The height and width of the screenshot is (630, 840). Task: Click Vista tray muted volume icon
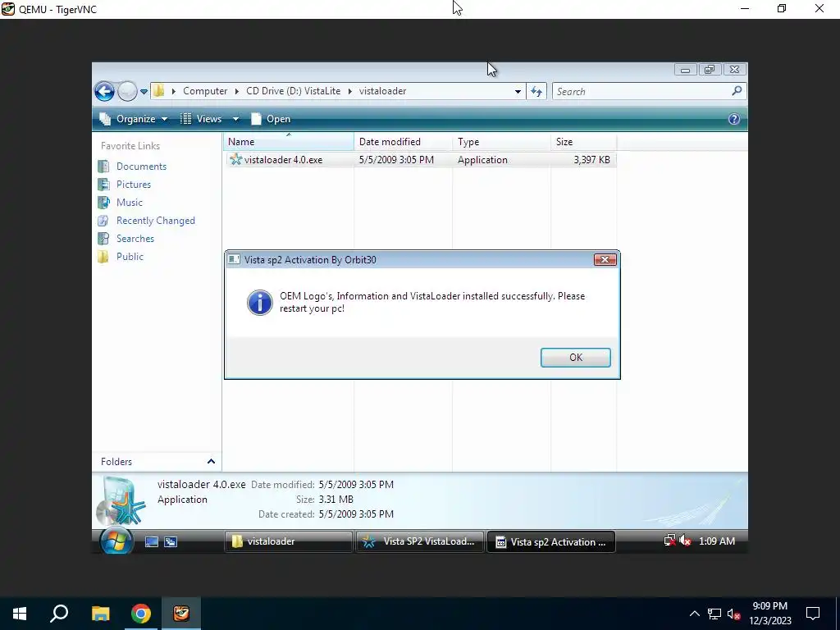coord(685,541)
